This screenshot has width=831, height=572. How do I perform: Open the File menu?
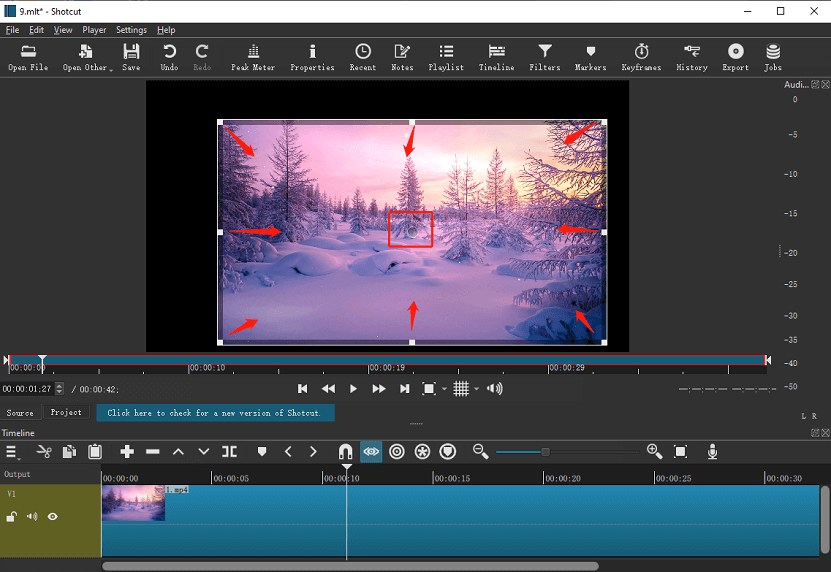pyautogui.click(x=12, y=30)
